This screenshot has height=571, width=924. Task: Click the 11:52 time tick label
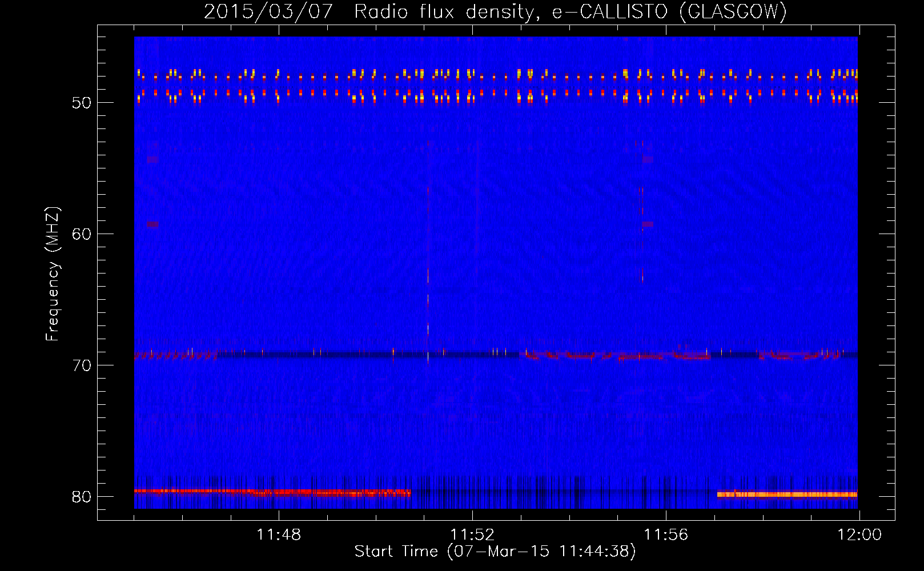coord(472,535)
